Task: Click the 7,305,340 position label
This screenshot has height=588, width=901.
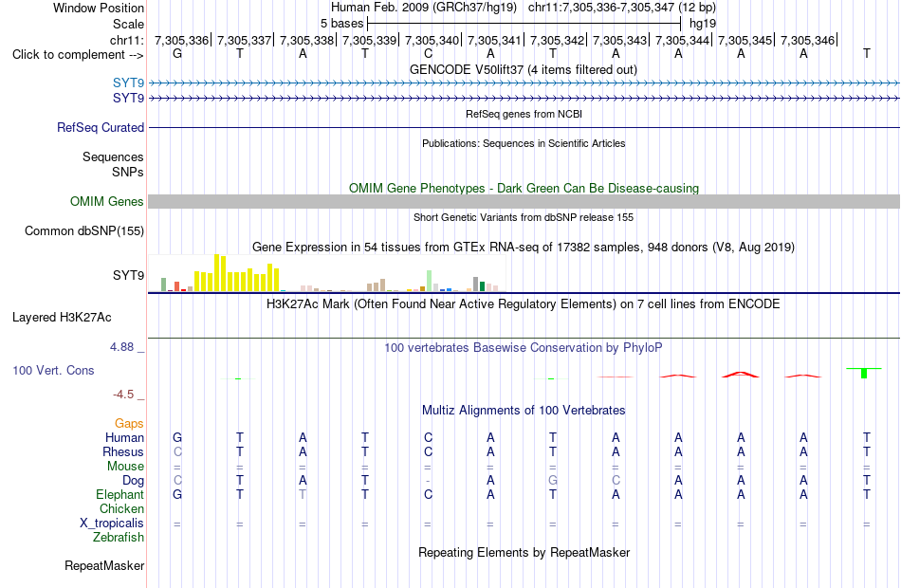Action: (432, 40)
